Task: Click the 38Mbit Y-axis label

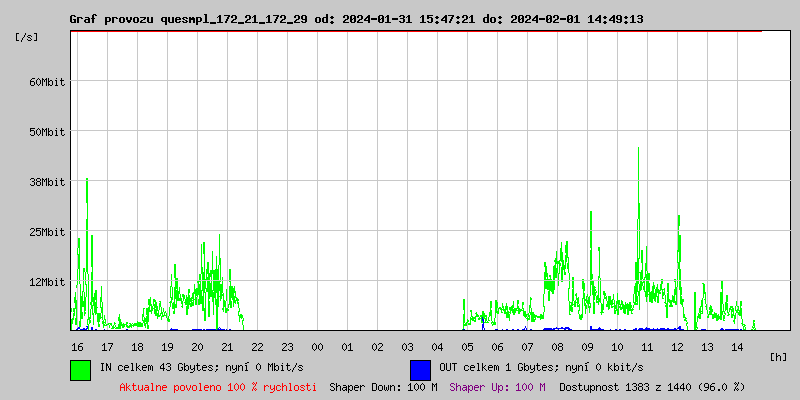Action: point(47,182)
